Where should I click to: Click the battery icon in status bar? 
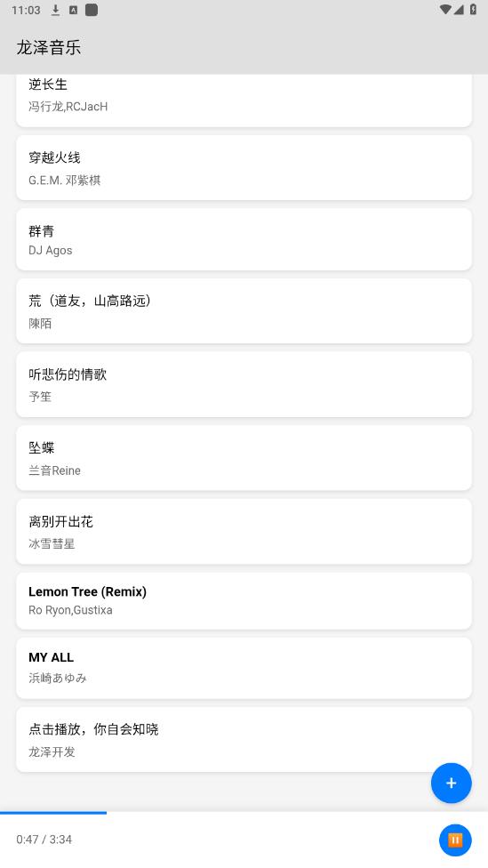[x=473, y=10]
